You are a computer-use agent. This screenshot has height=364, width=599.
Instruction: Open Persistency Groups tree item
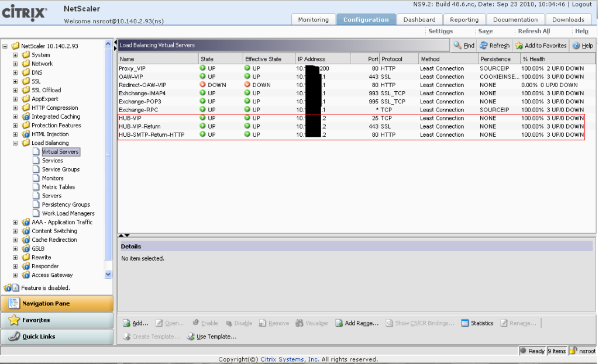66,204
